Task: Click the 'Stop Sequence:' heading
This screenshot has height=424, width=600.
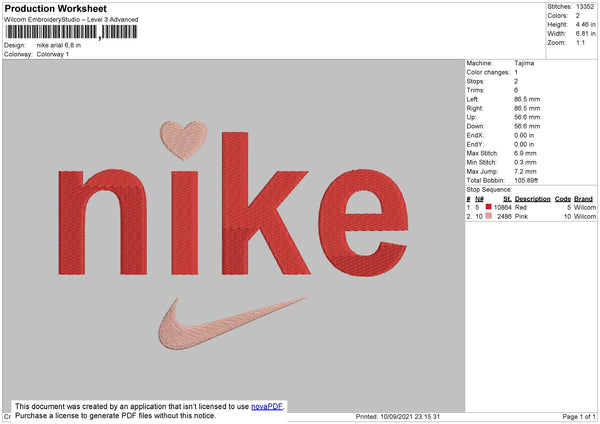Action: click(x=489, y=190)
